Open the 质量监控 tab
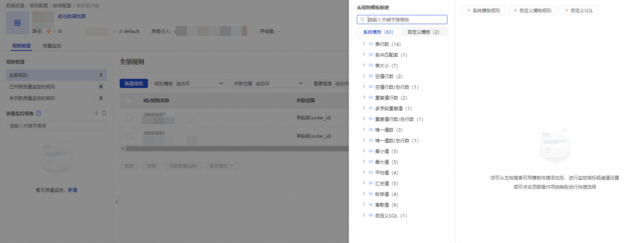Viewport: 644px width, 243px height. [52, 46]
